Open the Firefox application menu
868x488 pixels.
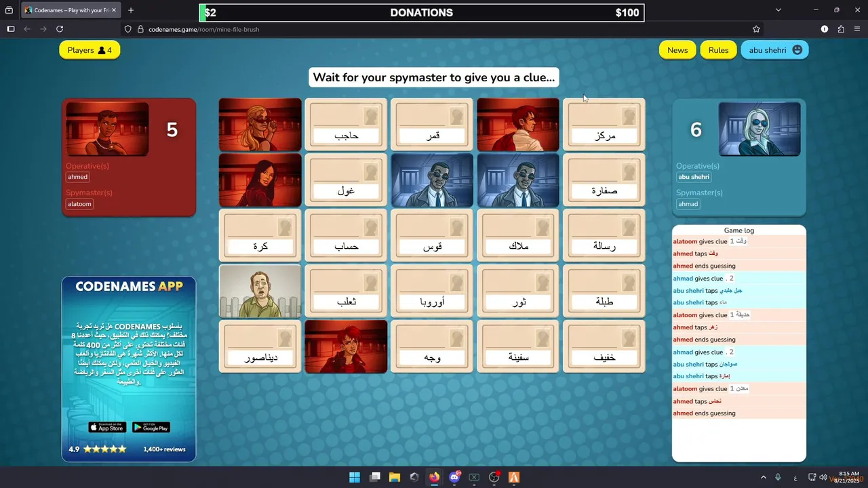[857, 29]
